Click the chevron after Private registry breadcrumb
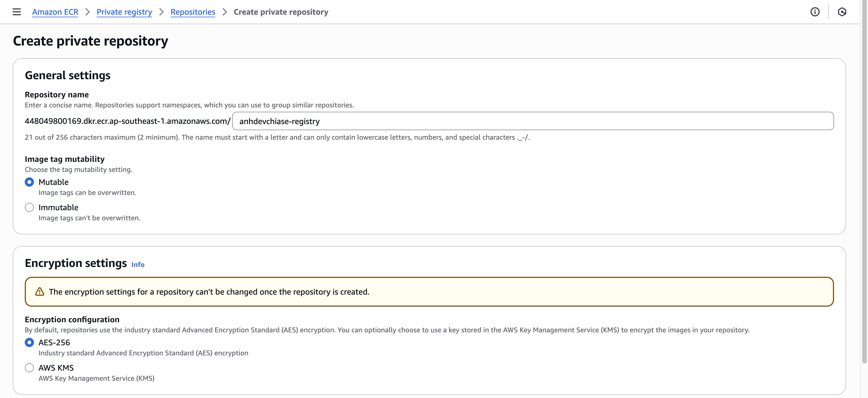The width and height of the screenshot is (868, 398). pos(161,12)
